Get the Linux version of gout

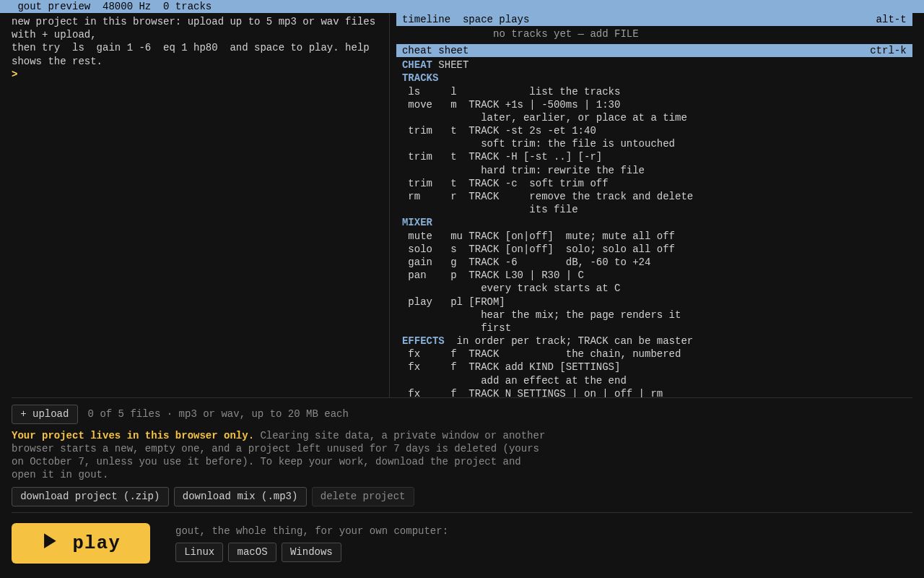point(199,552)
